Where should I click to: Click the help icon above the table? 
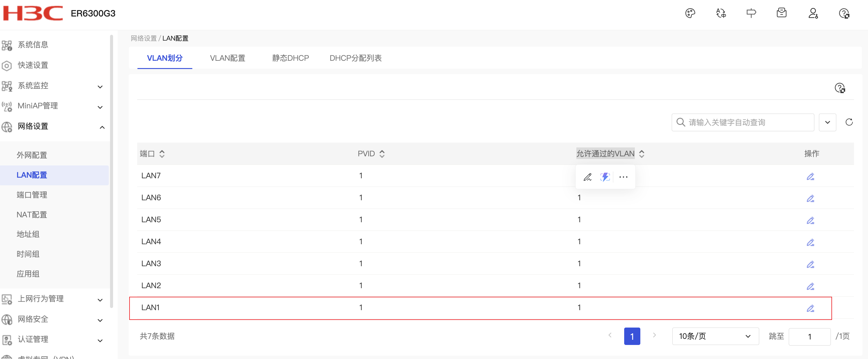click(839, 88)
